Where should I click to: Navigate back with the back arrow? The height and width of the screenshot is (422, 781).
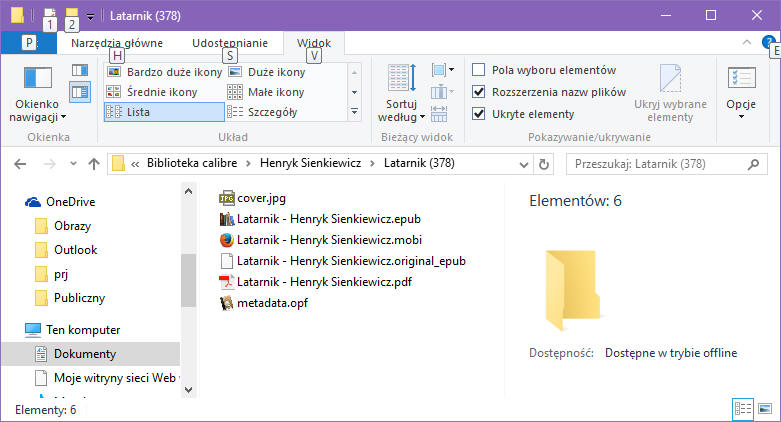pyautogui.click(x=20, y=164)
